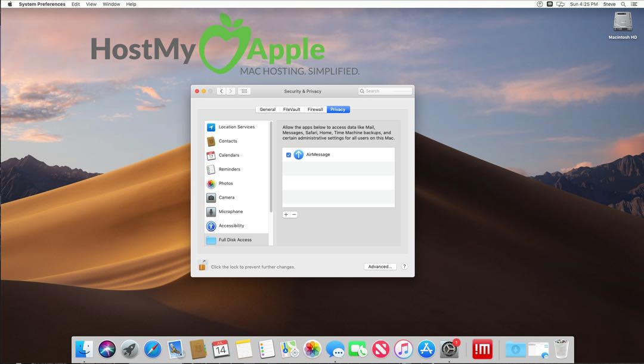Open Safari compass icon in Dock
Image resolution: width=644 pixels, height=364 pixels.
coord(153,349)
